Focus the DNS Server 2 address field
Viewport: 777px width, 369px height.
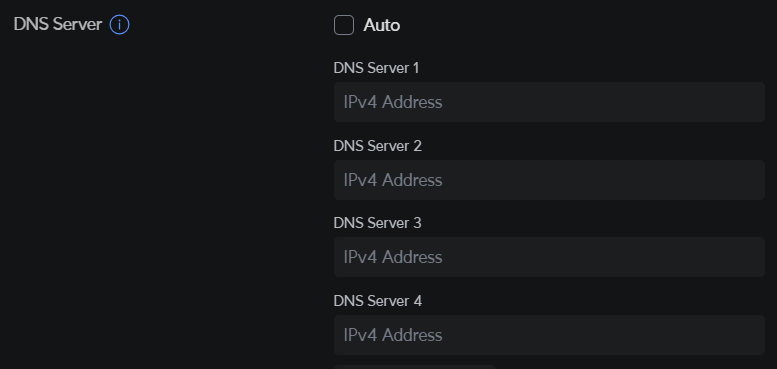coord(549,180)
